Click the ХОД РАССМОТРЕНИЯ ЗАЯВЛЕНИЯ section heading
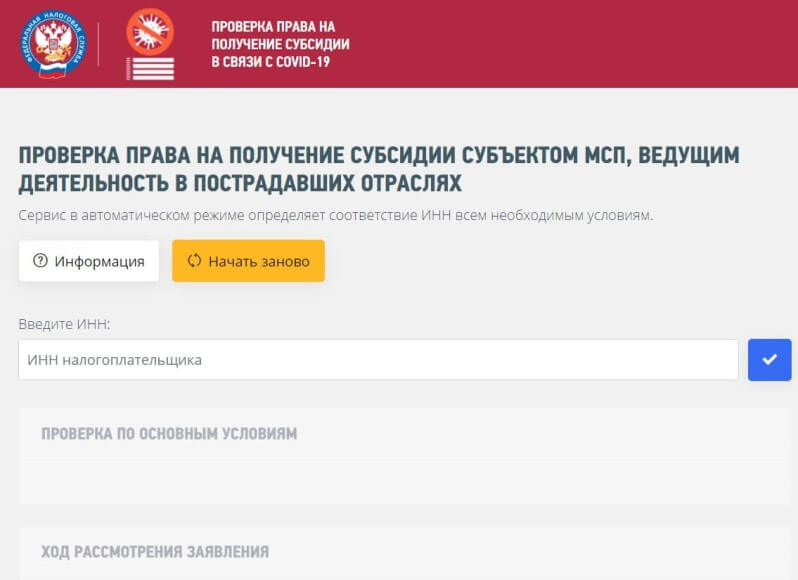The width and height of the screenshot is (798, 580). pos(155,552)
